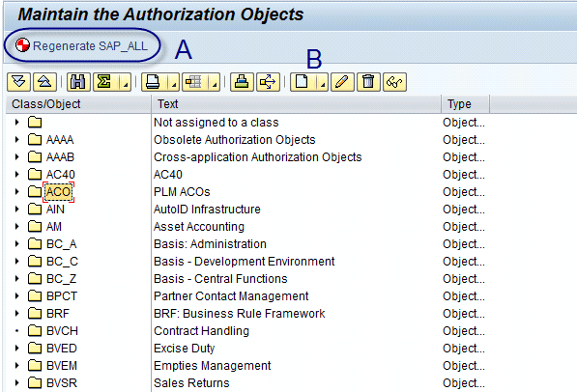
Task: Click the Sigma total icon
Action: tap(105, 82)
